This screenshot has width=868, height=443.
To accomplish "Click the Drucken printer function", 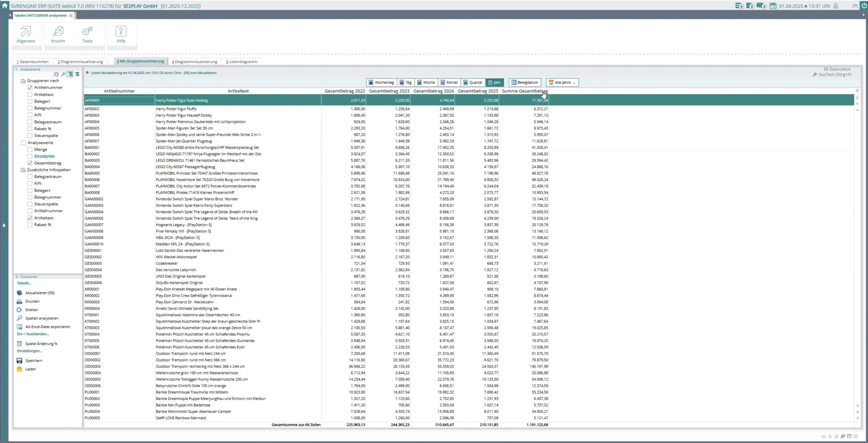I will (19, 301).
